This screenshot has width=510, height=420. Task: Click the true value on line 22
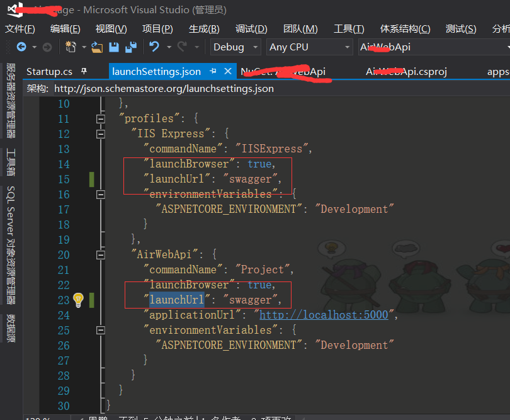coord(259,285)
